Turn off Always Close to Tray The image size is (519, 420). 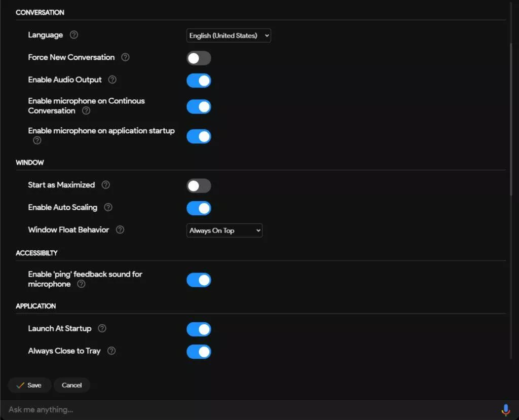[x=199, y=352]
